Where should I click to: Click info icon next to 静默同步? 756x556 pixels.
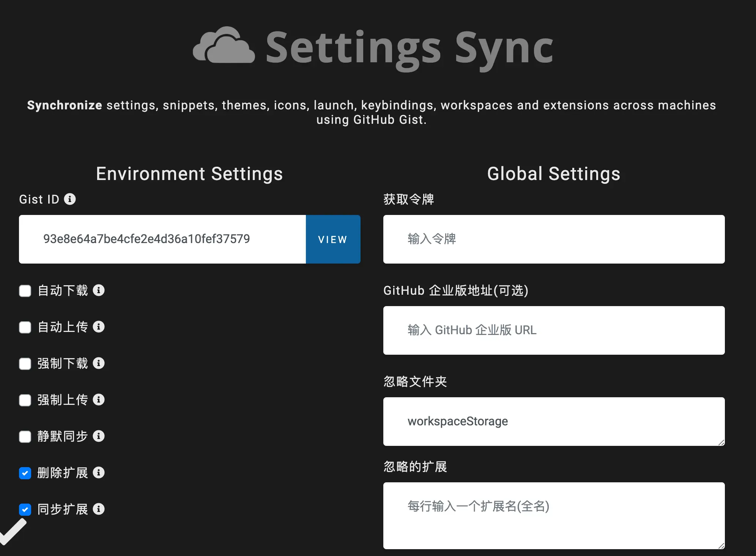[x=99, y=436]
